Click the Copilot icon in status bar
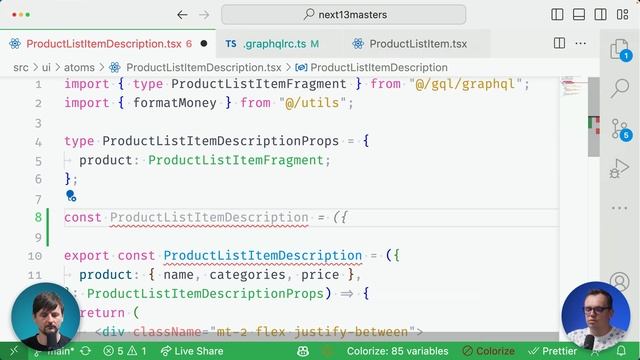The image size is (640, 360). click(x=303, y=351)
